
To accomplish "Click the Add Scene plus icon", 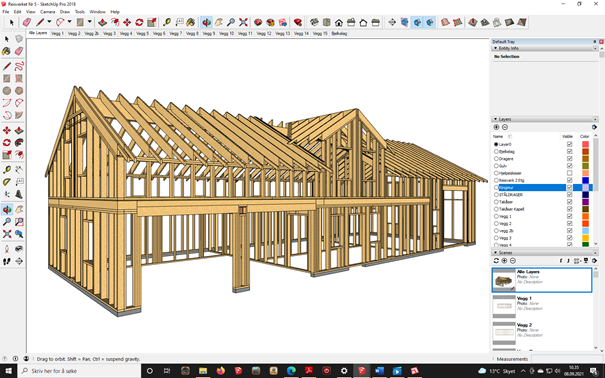I will 504,261.
